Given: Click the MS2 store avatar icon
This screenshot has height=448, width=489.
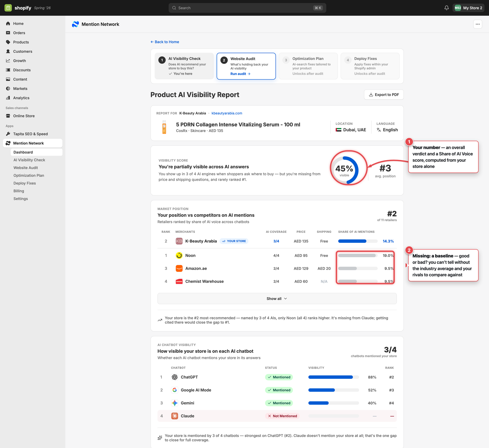Looking at the screenshot, I should pyautogui.click(x=458, y=8).
